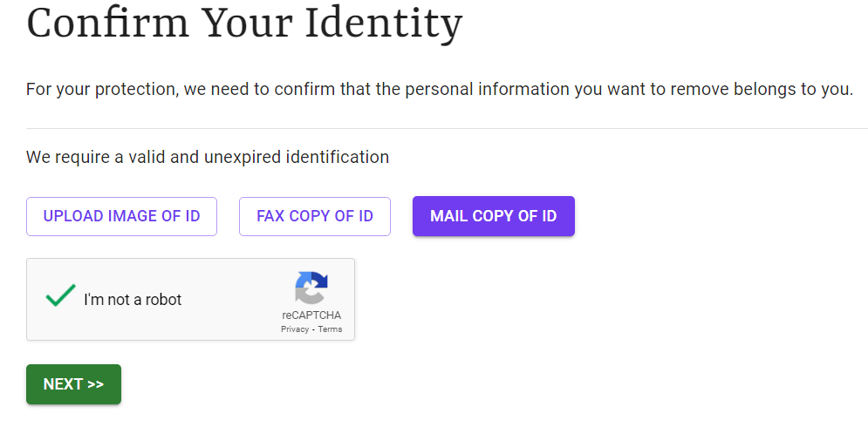
Task: Click the reCAPTCHA text under the logo
Action: tap(311, 315)
